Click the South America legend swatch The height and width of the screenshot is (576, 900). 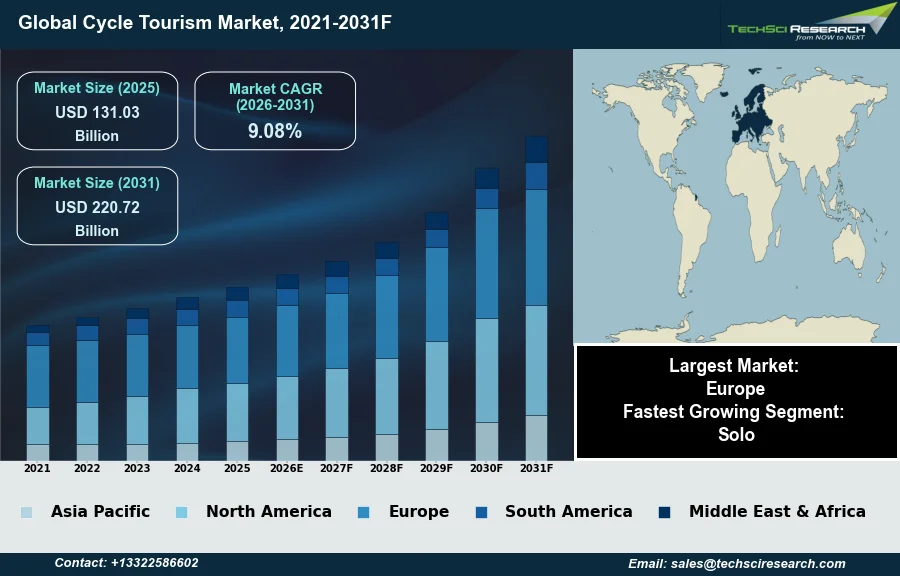(482, 512)
